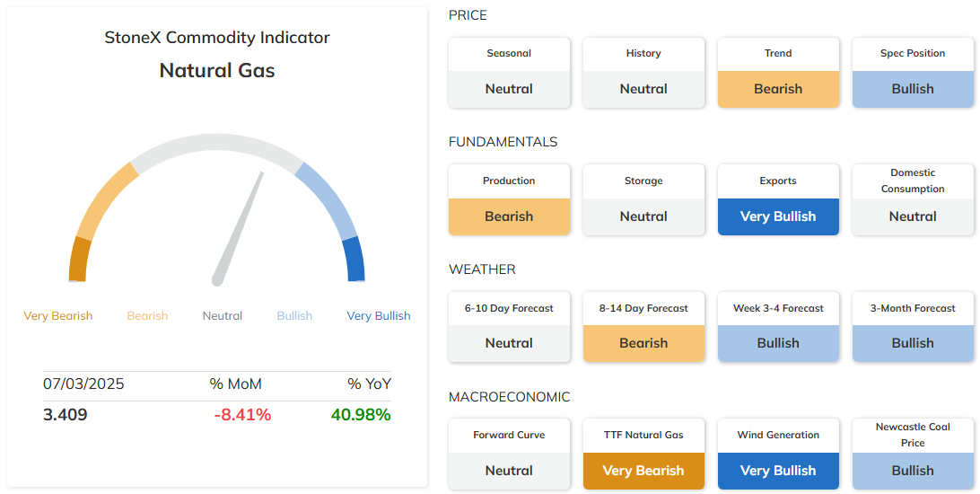Click the StoneX Commodity Indicator title
Screen dimensions: 980x494
(217, 38)
